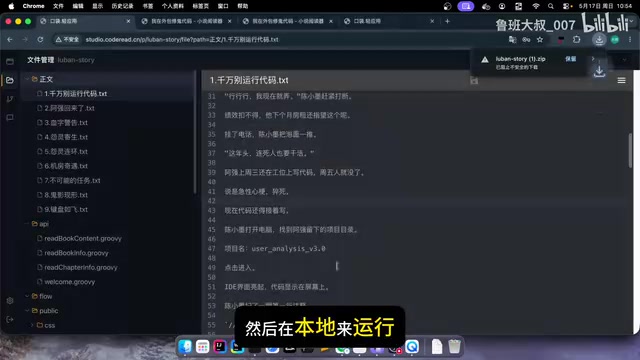Image resolution: width=640 pixels, height=360 pixels.
Task: Open the editor hamburger menu
Action: click(621, 80)
